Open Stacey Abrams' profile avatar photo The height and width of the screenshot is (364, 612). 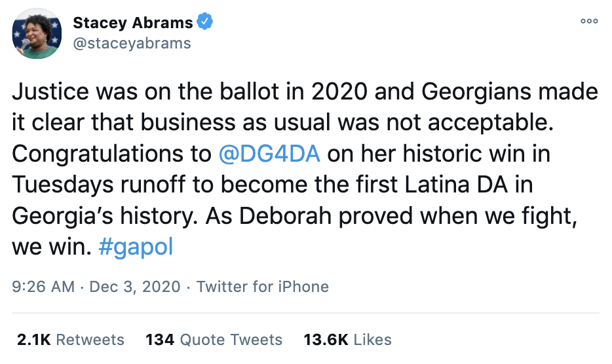37,34
